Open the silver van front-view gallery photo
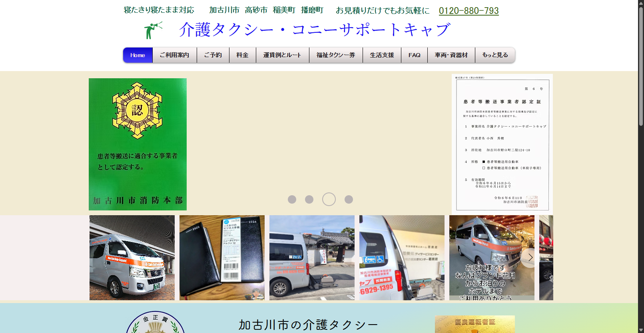644x333 pixels. (x=132, y=258)
